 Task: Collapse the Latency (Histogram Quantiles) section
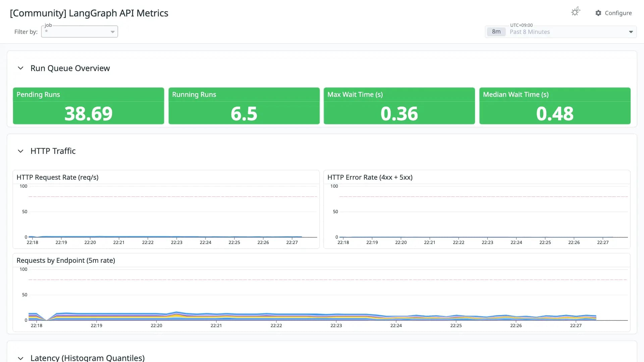(20, 358)
